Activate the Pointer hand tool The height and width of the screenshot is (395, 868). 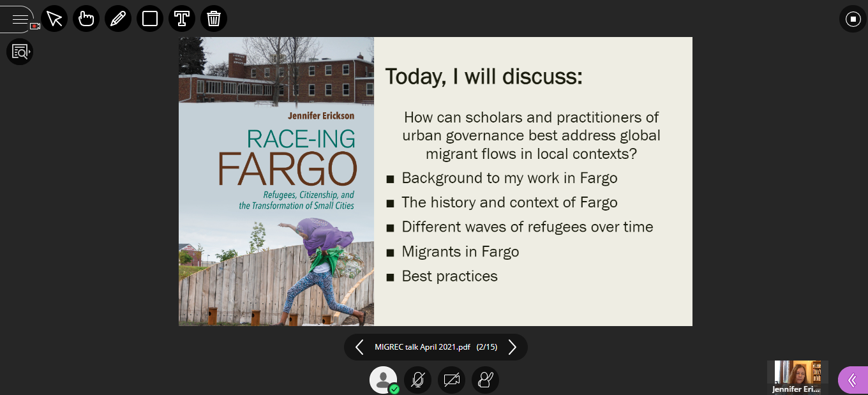click(86, 19)
